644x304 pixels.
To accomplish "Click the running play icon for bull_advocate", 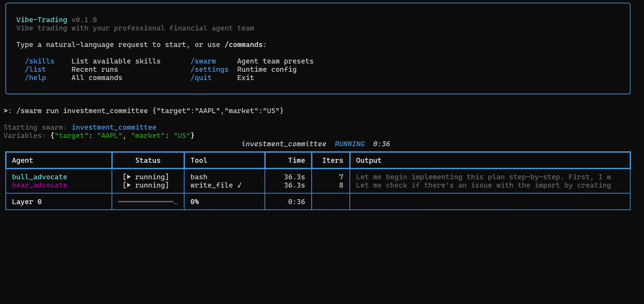I will (x=129, y=177).
